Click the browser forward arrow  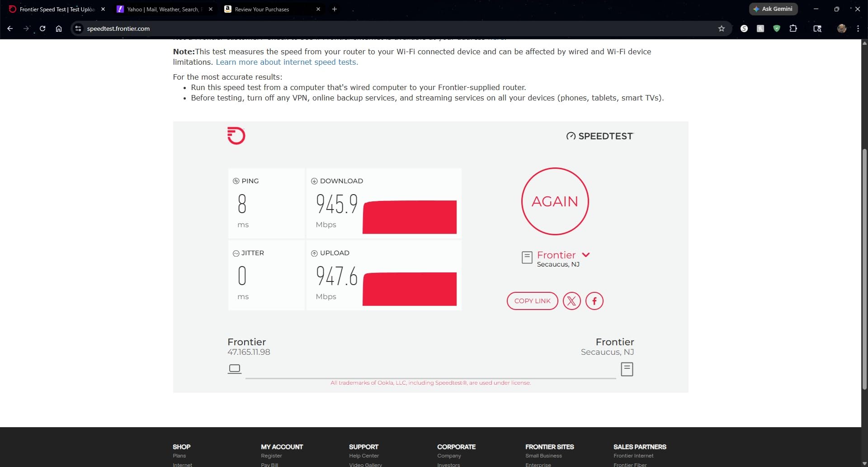pyautogui.click(x=26, y=29)
